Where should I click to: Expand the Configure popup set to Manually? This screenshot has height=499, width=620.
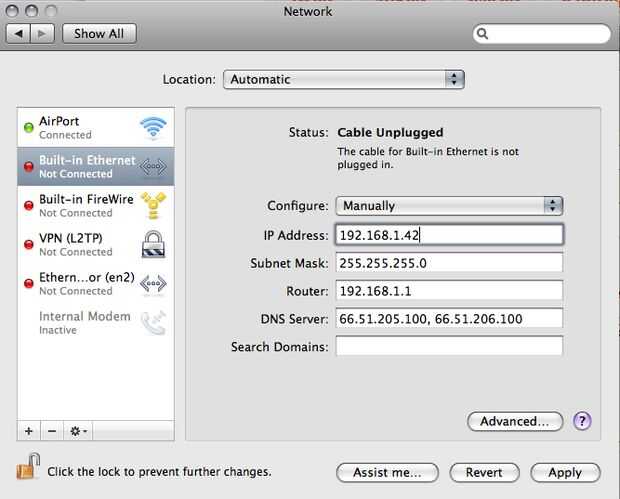pyautogui.click(x=449, y=205)
